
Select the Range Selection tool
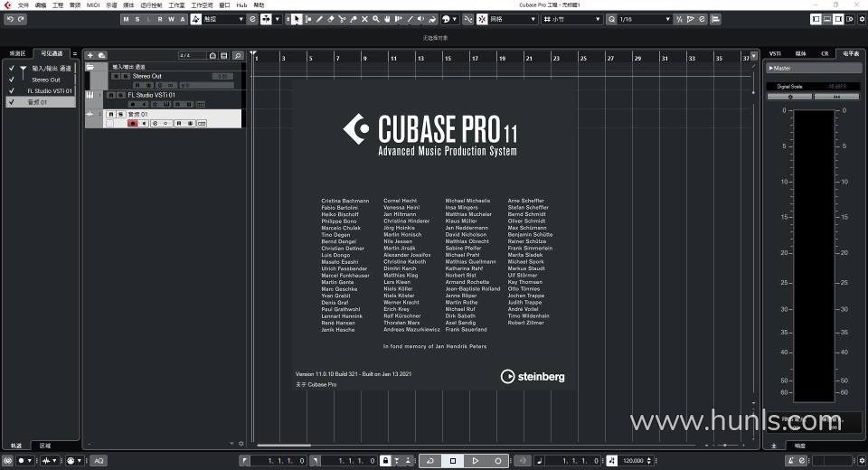pyautogui.click(x=308, y=19)
